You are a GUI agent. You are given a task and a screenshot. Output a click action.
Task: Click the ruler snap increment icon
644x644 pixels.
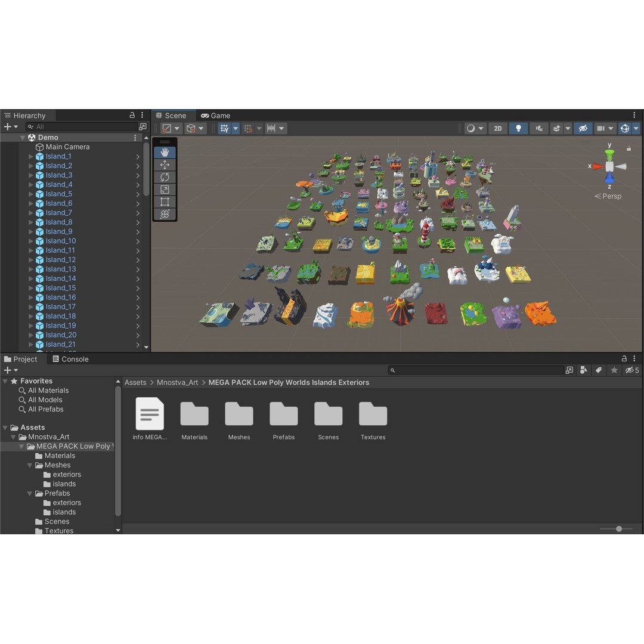tap(271, 129)
